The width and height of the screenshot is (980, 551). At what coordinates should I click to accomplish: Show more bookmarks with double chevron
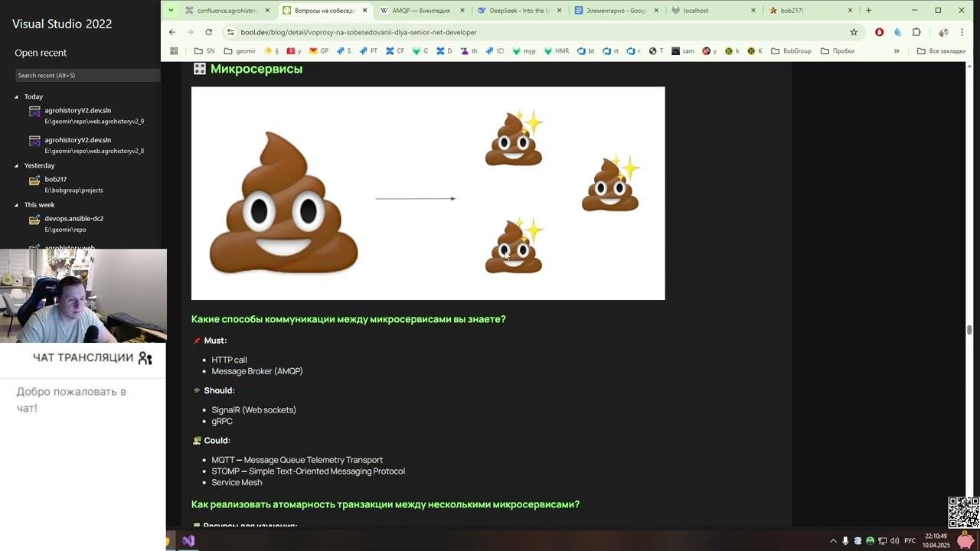pos(897,51)
